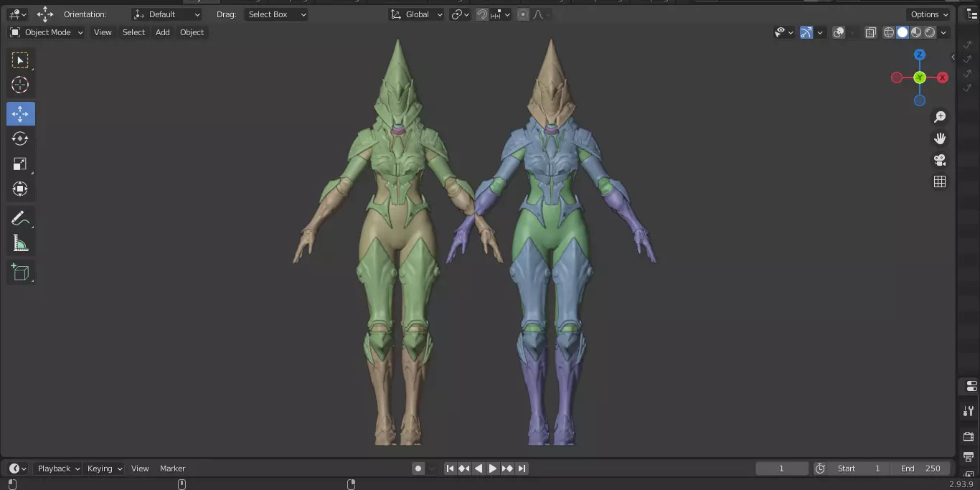Open the Object menu
The width and height of the screenshot is (980, 490).
click(x=192, y=32)
